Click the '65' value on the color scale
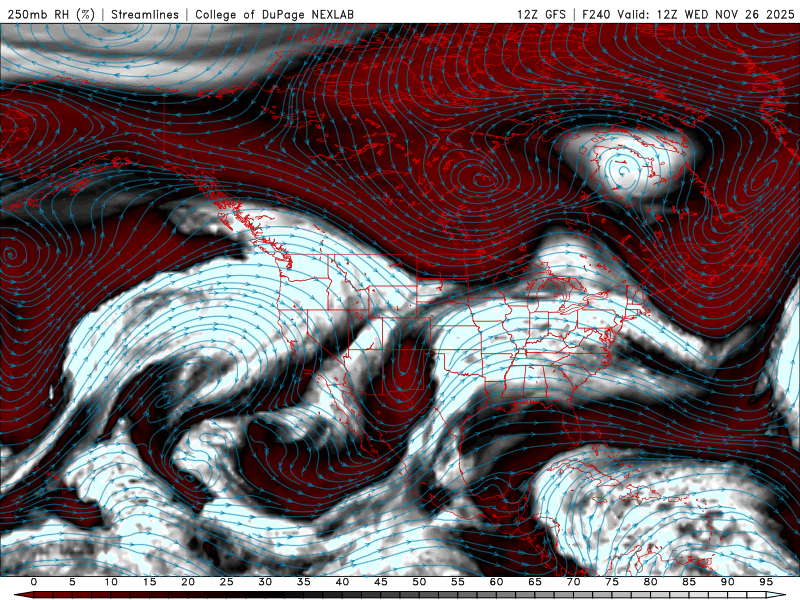 [x=535, y=582]
